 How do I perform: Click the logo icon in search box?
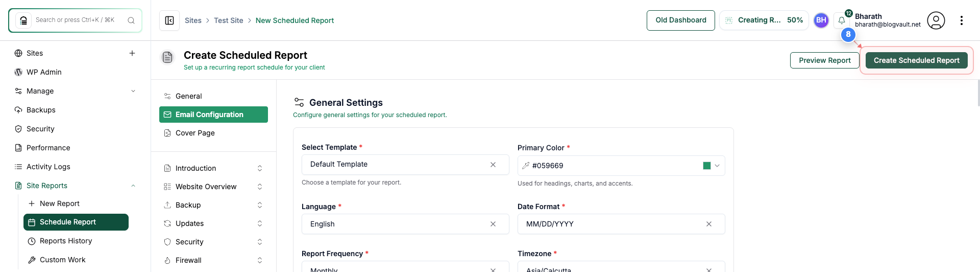pos(23,20)
